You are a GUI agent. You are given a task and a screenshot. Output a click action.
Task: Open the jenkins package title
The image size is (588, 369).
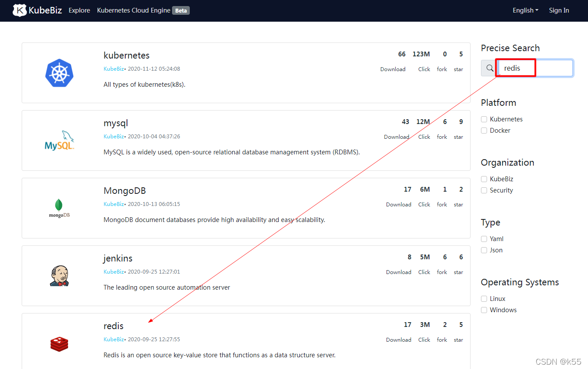click(118, 258)
